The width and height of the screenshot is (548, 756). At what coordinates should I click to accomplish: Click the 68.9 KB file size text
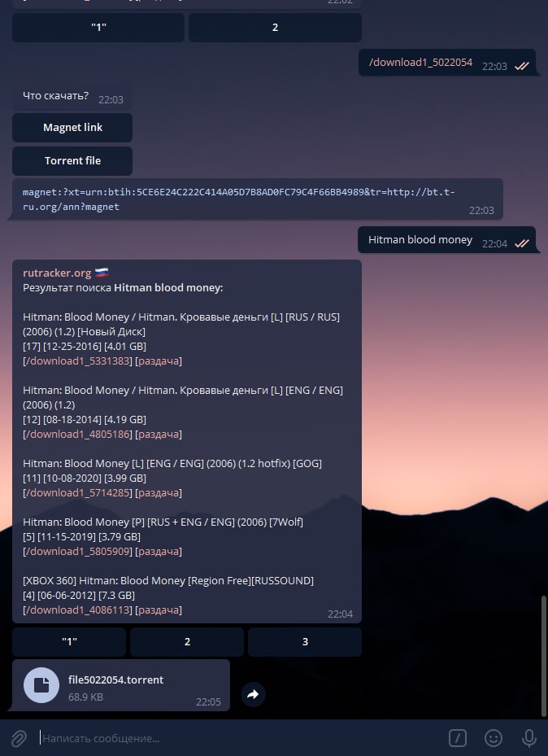[85, 697]
